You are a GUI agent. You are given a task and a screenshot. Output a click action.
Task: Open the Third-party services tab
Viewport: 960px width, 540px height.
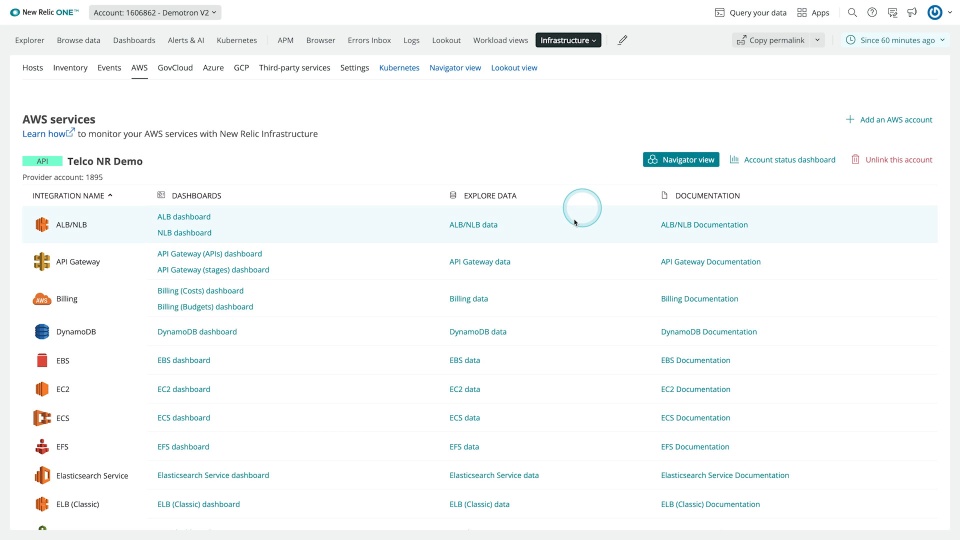(294, 67)
